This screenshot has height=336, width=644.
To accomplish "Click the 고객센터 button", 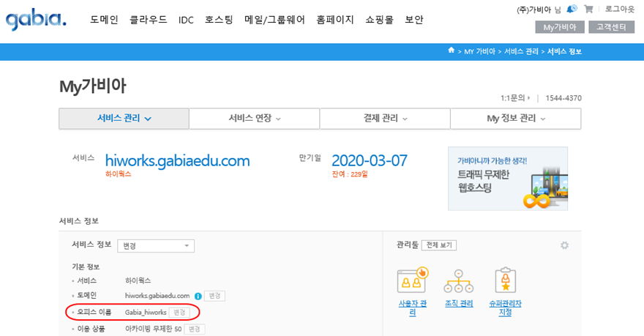I will [x=611, y=27].
